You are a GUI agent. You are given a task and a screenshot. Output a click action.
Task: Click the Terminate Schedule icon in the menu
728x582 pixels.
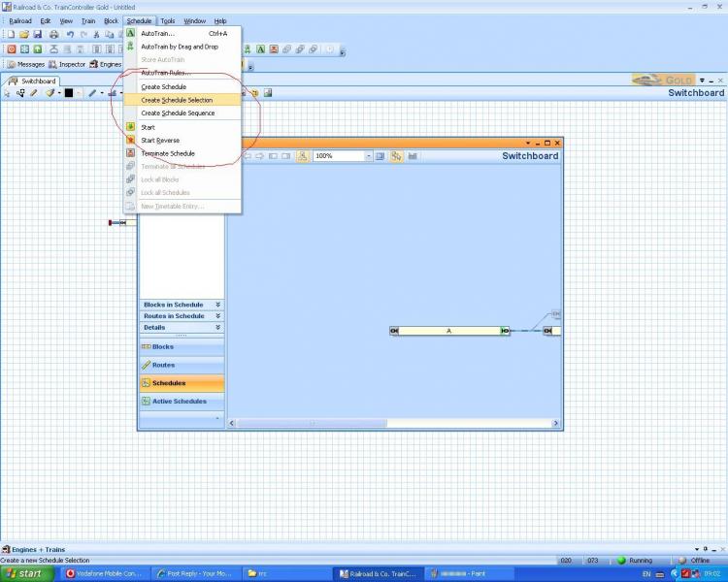point(130,153)
